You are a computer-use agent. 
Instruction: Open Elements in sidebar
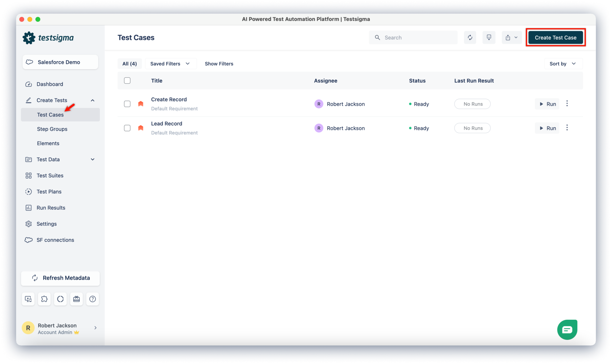click(x=48, y=143)
